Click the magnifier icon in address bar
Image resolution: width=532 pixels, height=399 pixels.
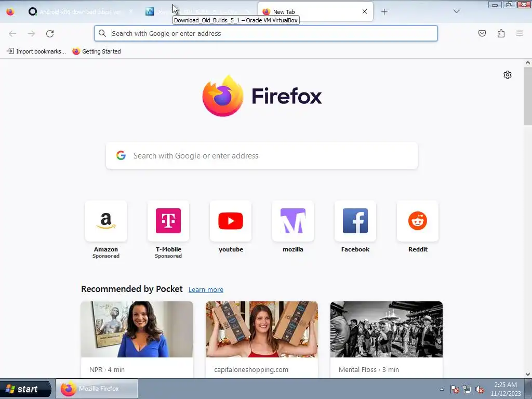pos(102,33)
